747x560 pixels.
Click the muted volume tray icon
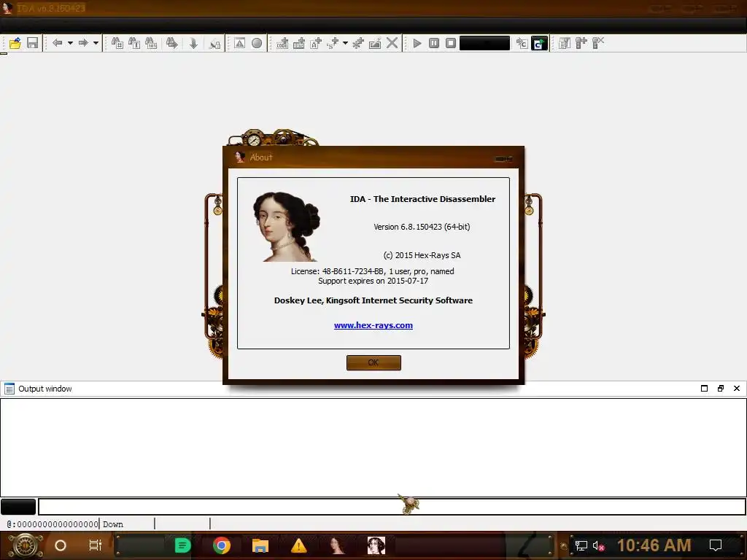click(598, 546)
